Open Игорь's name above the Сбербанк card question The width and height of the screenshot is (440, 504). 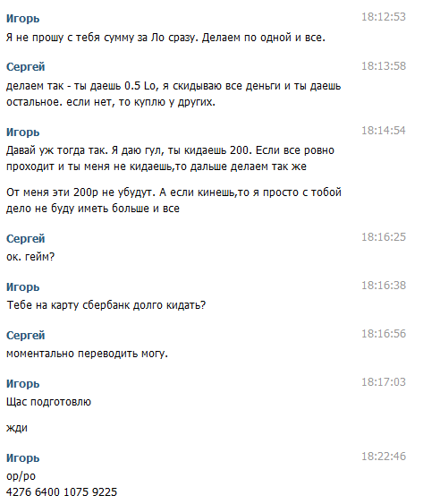[22, 287]
